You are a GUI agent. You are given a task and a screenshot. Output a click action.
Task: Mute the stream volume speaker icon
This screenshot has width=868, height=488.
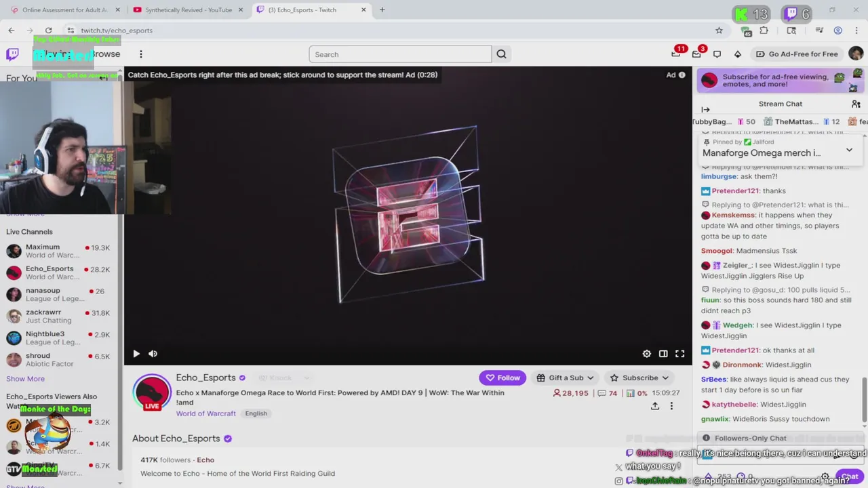153,353
